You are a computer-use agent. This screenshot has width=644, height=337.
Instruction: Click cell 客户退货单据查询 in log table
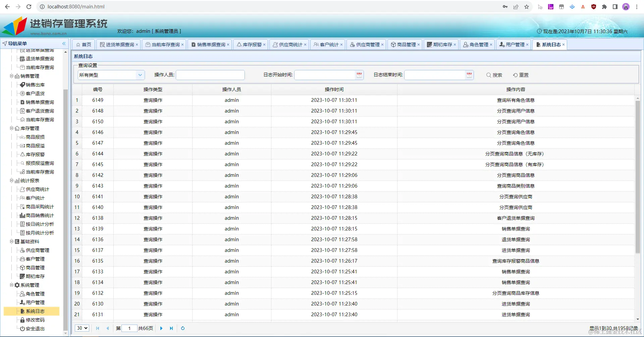516,218
